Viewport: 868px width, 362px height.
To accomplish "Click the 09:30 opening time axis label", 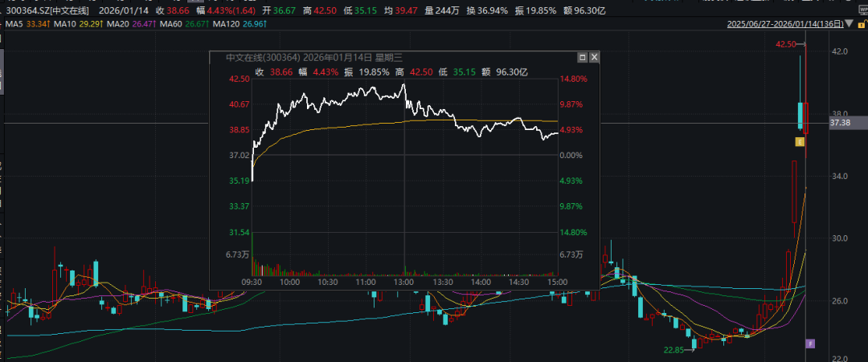I will click(252, 283).
